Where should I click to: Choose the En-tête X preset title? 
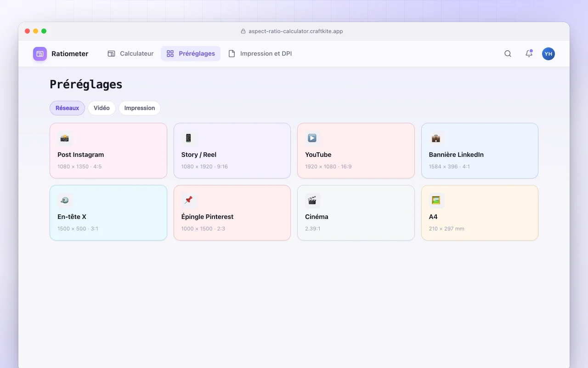point(72,217)
